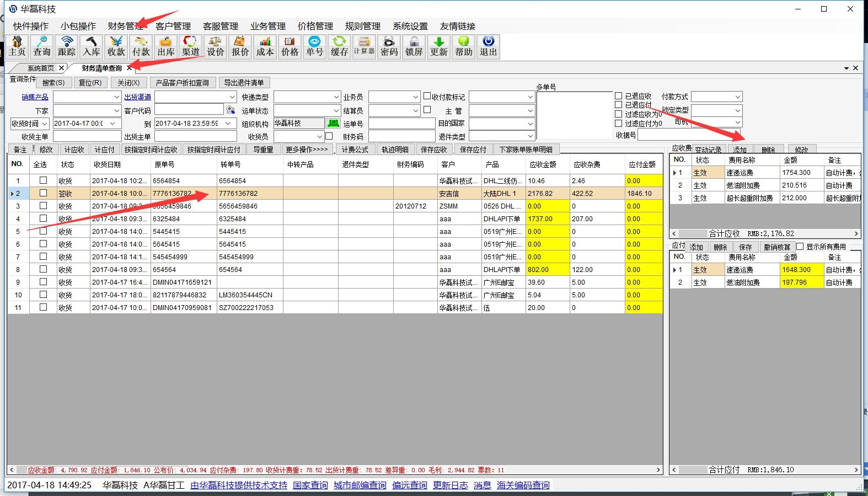Image resolution: width=868 pixels, height=496 pixels.
Task: Enable the 已退应收 checkbox
Action: (619, 96)
